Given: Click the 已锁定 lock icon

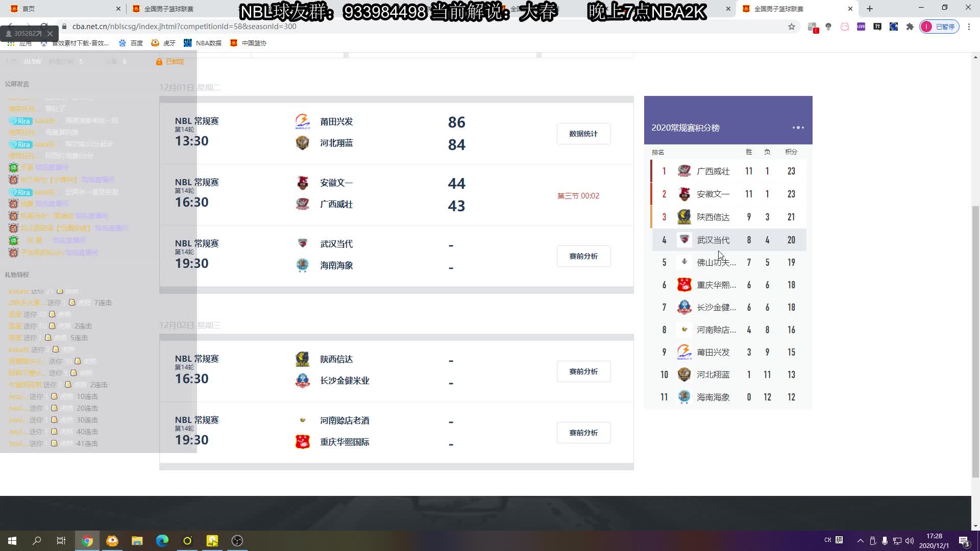Looking at the screenshot, I should (158, 61).
